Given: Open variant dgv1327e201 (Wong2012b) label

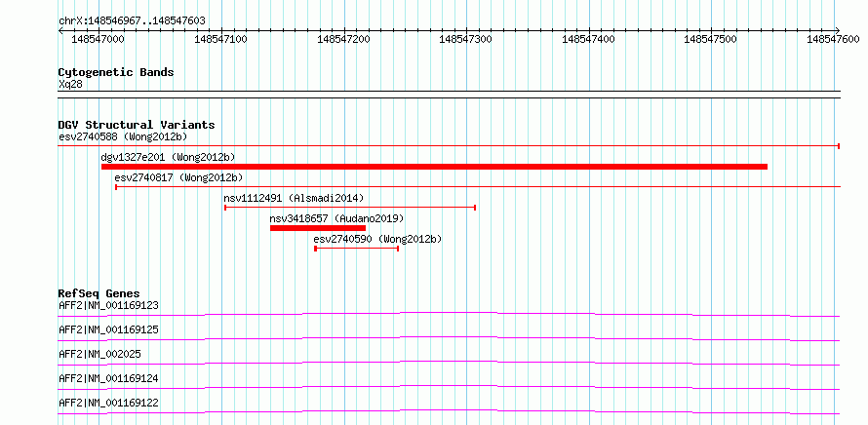Looking at the screenshot, I should point(169,157).
